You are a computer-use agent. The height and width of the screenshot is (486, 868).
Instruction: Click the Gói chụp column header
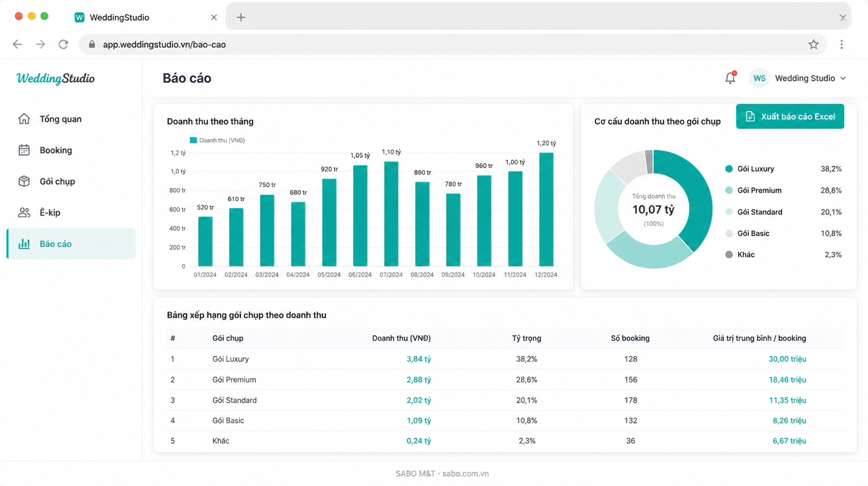[228, 338]
